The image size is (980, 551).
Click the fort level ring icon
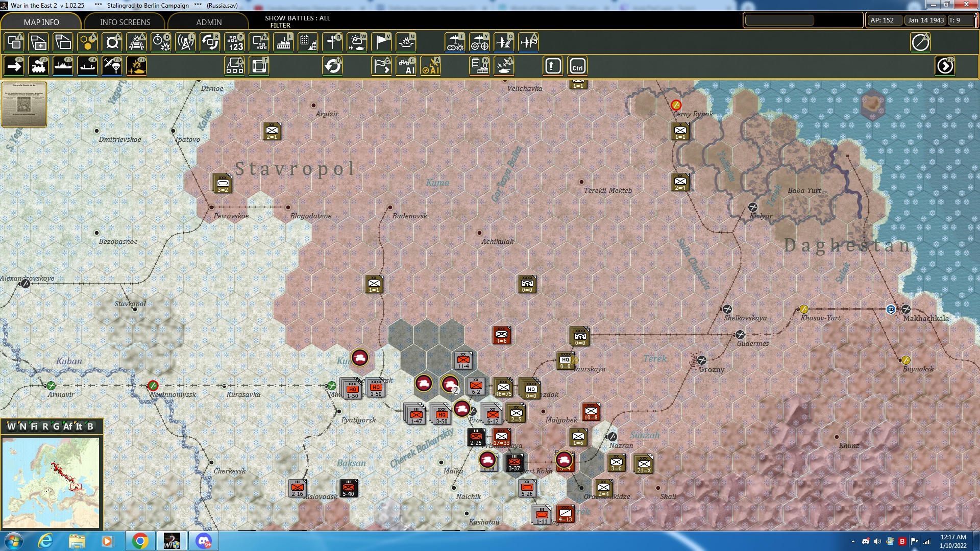point(112,42)
